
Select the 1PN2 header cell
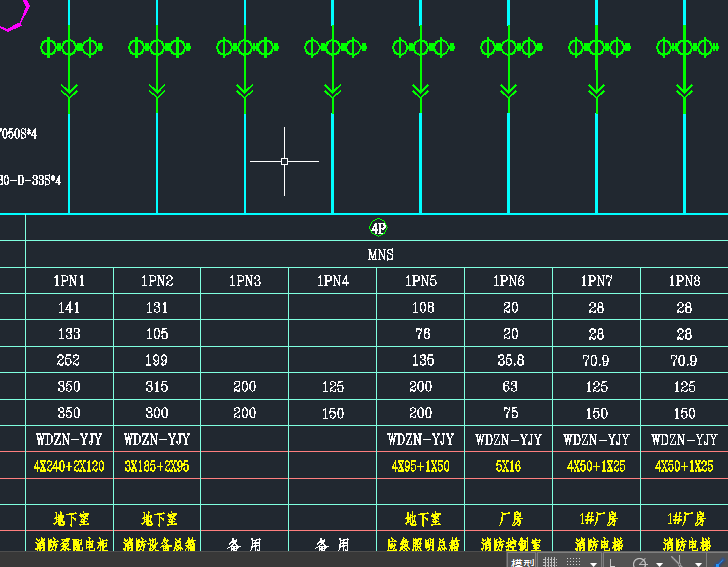157,280
